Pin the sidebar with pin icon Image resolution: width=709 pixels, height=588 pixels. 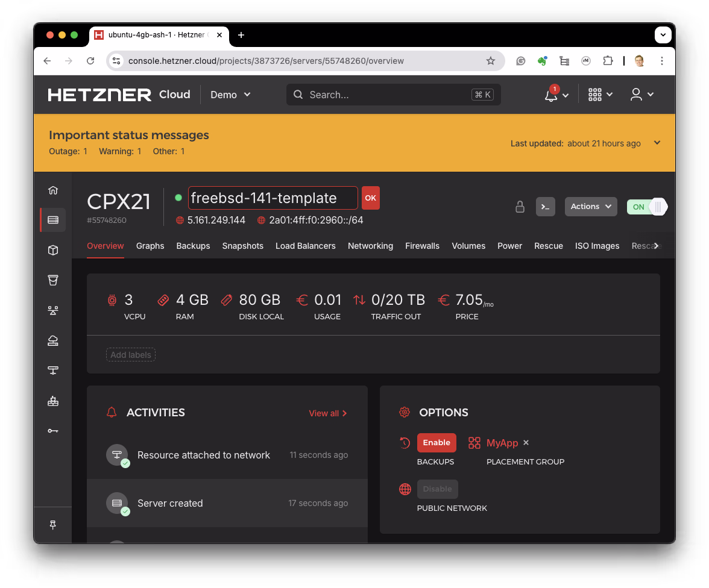tap(53, 525)
